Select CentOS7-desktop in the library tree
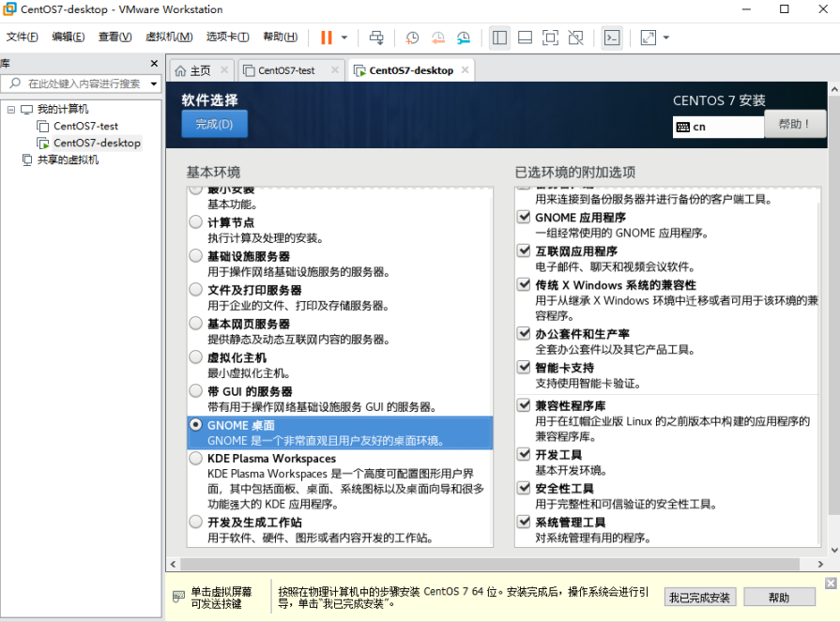This screenshot has width=840, height=622. click(x=97, y=143)
